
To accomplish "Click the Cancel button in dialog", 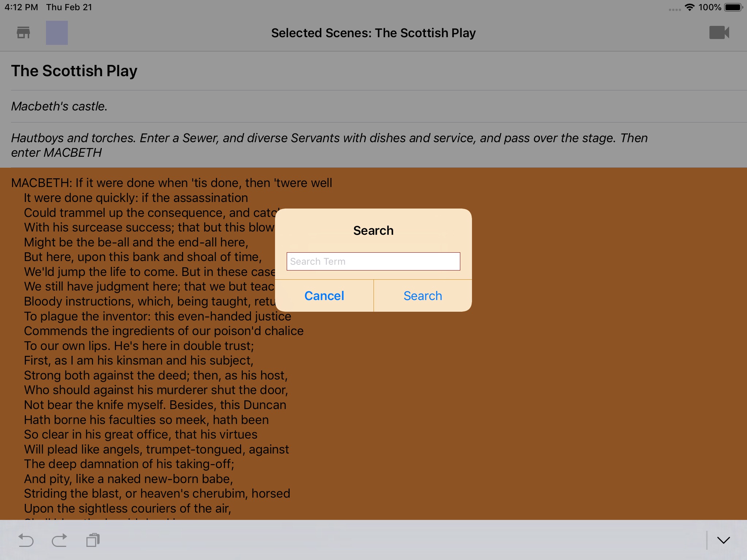I will click(324, 295).
